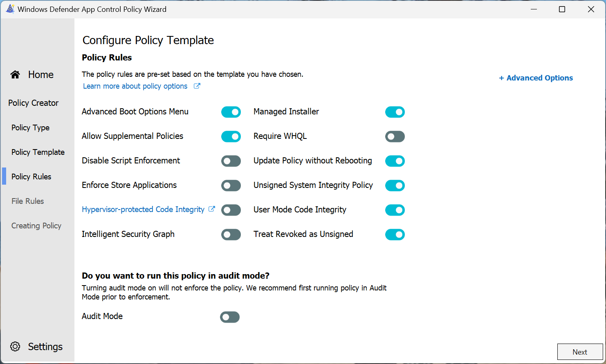Toggle Advanced Boot Options Menu switch

(231, 112)
